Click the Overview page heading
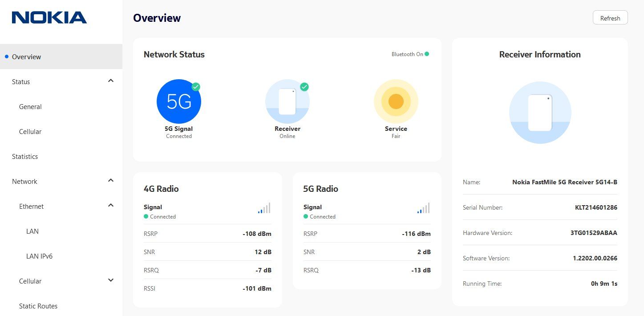This screenshot has height=316, width=644. (157, 18)
